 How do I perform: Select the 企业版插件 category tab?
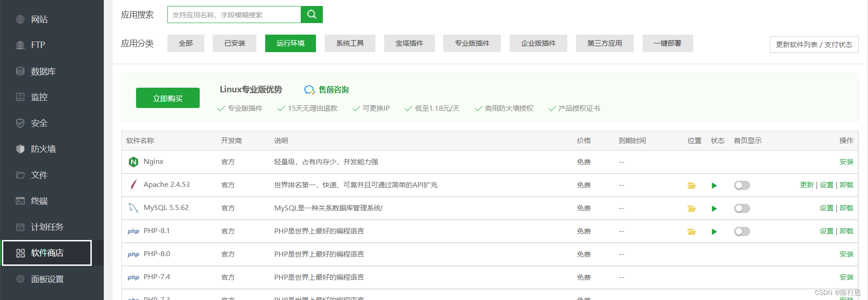point(538,43)
